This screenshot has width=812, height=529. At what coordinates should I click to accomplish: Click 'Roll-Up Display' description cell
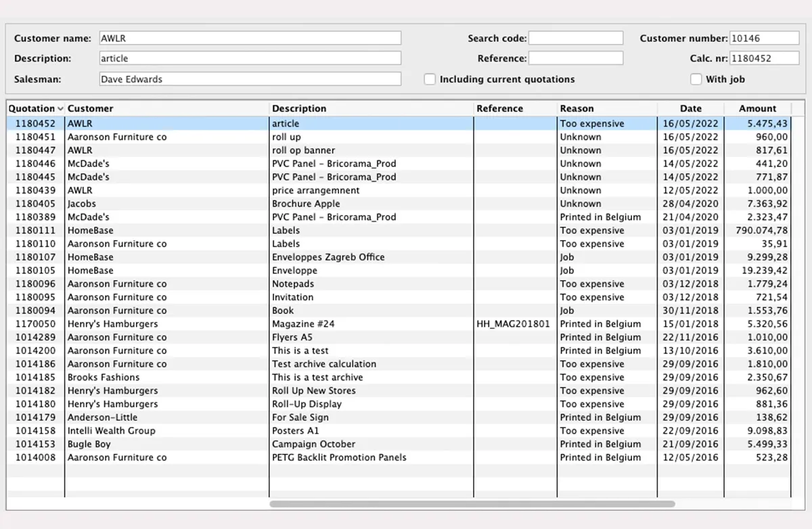coord(371,404)
